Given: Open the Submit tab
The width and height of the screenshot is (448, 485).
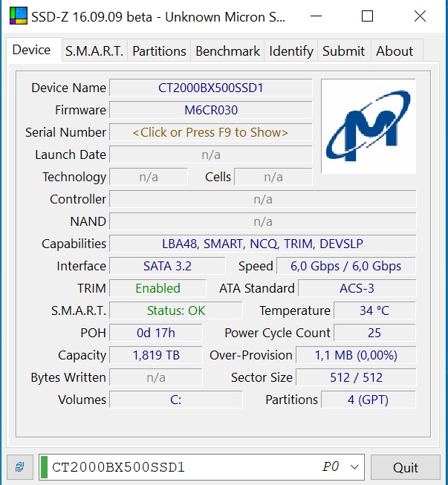Looking at the screenshot, I should point(343,51).
